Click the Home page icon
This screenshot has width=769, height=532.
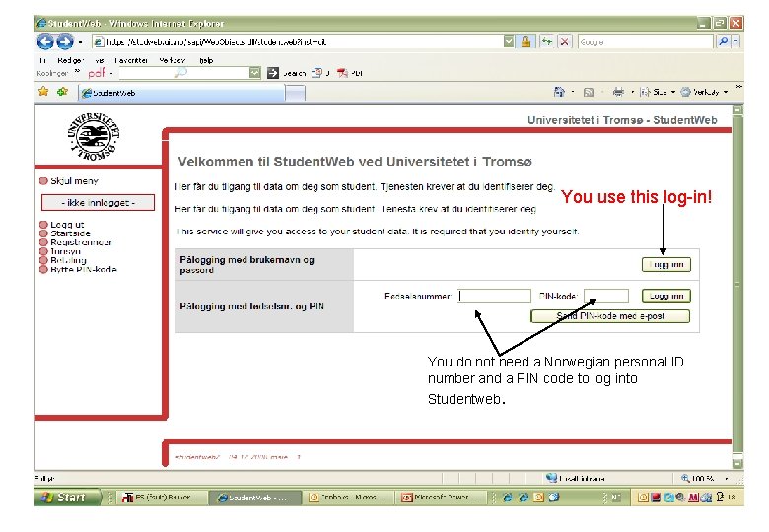(559, 92)
